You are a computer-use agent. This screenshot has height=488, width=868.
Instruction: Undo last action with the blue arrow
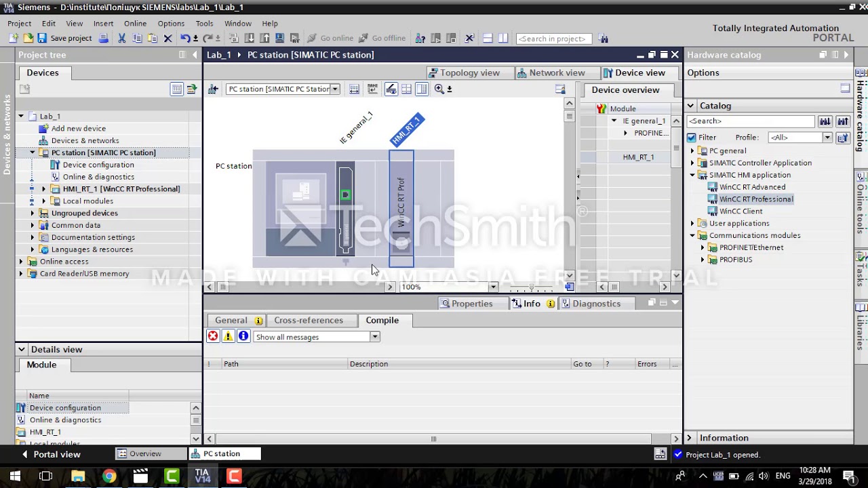(184, 39)
